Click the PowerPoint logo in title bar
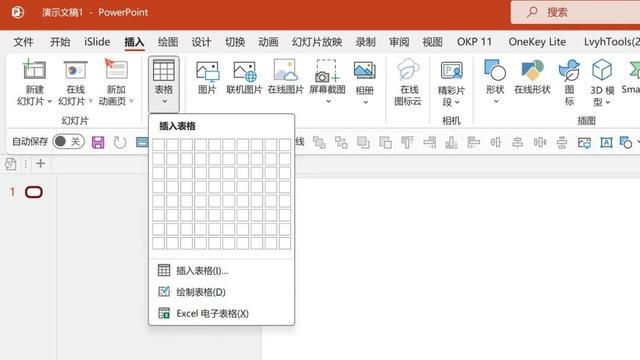This screenshot has height=360, width=640. [x=18, y=12]
